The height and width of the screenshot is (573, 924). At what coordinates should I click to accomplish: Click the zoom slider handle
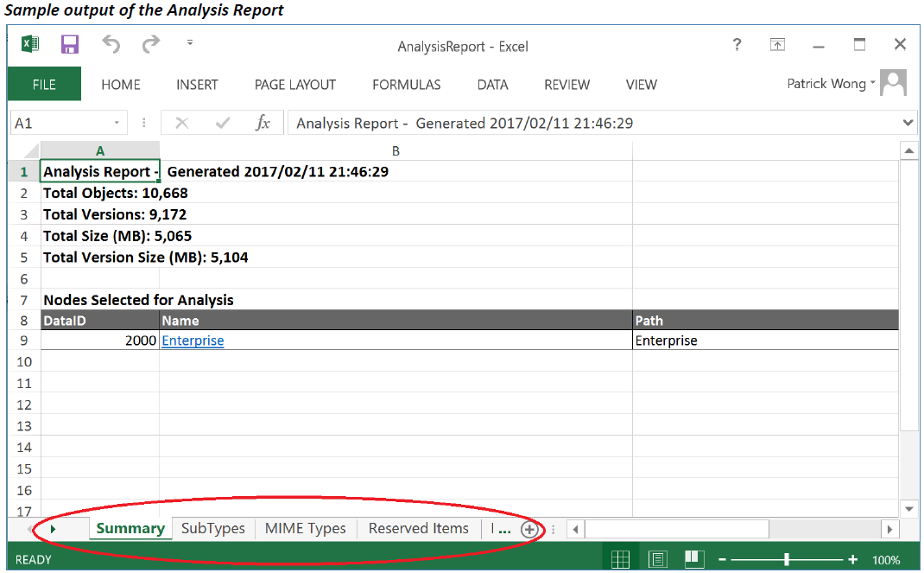pyautogui.click(x=786, y=559)
